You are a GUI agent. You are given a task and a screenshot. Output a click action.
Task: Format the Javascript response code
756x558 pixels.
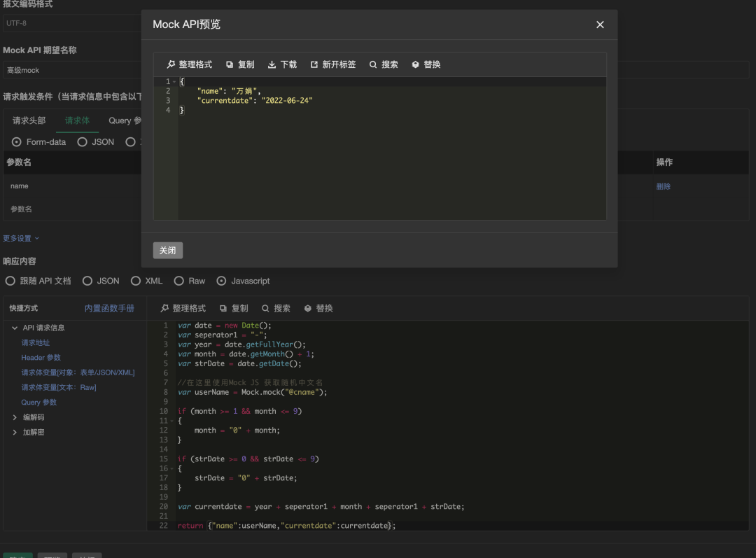183,308
